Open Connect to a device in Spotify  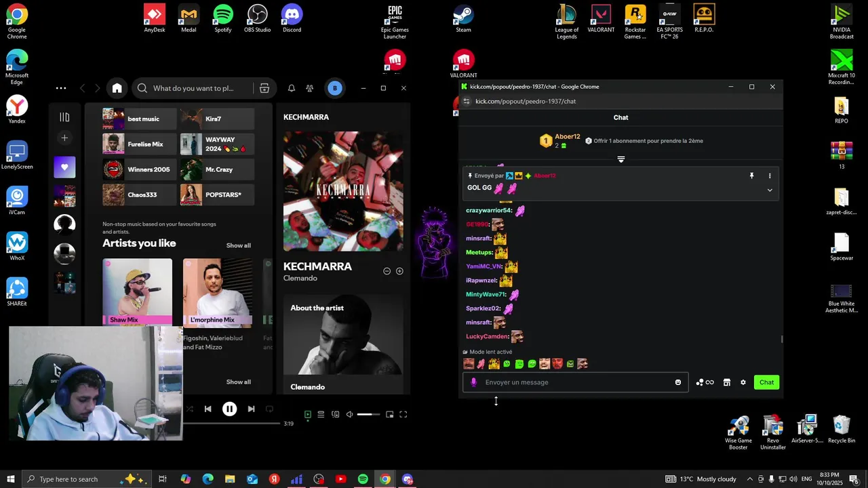(335, 414)
